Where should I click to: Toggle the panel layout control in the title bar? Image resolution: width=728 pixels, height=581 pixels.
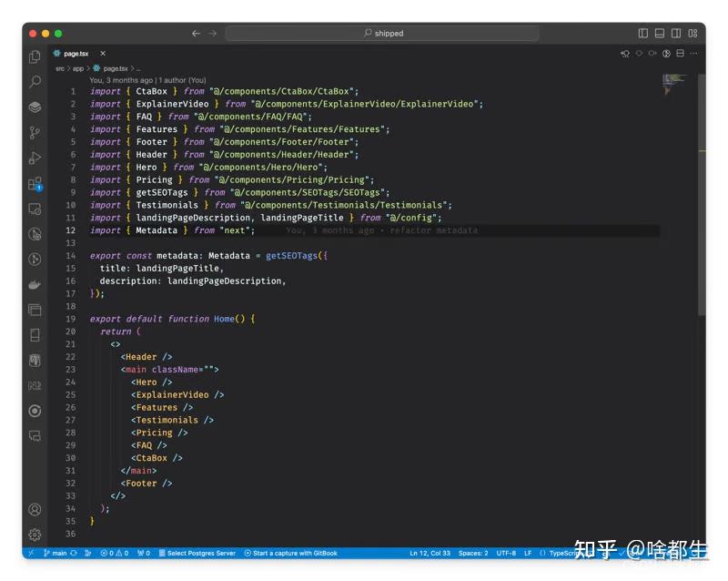coord(659,33)
